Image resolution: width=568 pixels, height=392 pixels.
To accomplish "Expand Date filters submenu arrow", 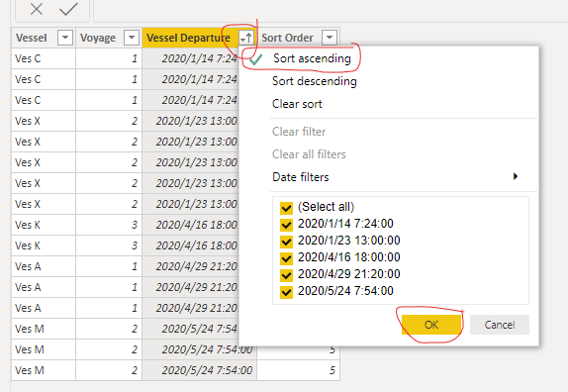I will point(516,177).
